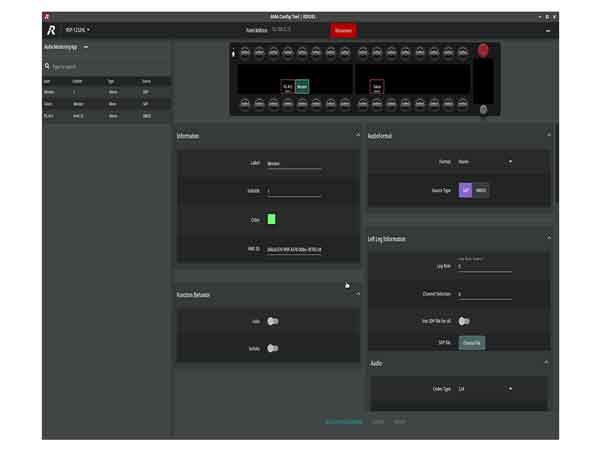The width and height of the screenshot is (600, 450).
Task: Select the AES67 source type option
Action: coord(481,190)
